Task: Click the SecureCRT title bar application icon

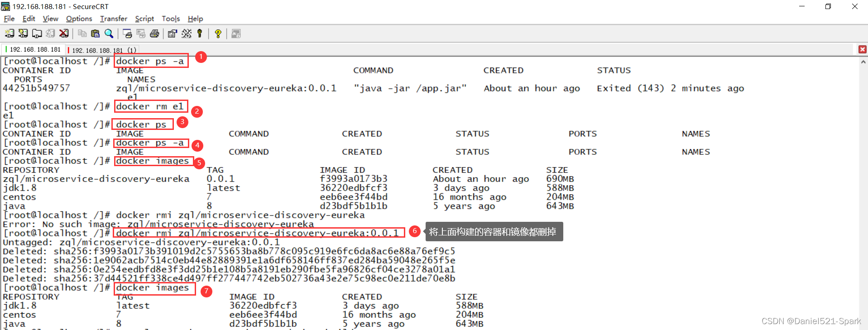Action: pos(5,6)
